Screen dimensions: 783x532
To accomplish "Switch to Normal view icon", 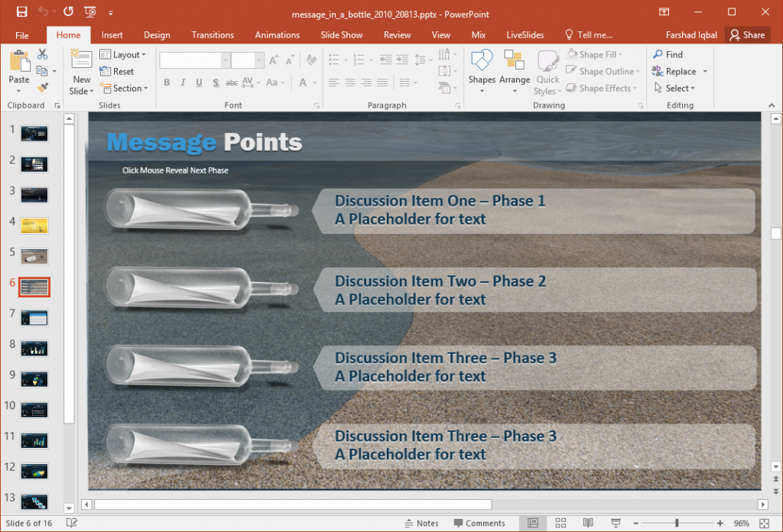I will click(x=533, y=523).
